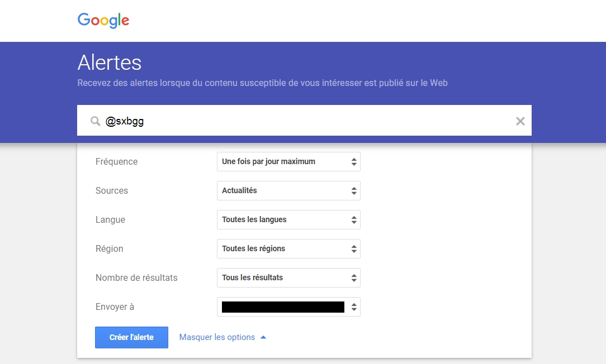
Task: Collapse options via Masquer les options
Action: [222, 337]
